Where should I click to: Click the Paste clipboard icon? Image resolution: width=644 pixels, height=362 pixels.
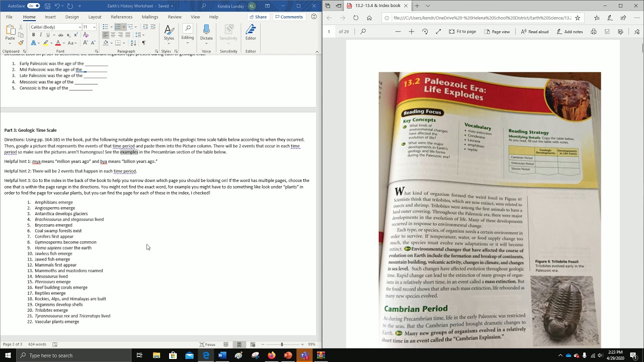pyautogui.click(x=10, y=30)
